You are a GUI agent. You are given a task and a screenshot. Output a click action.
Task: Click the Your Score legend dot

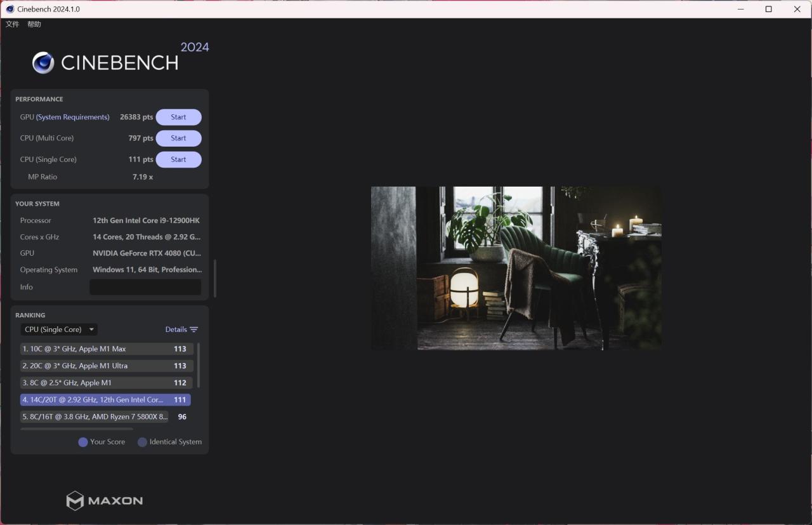point(82,442)
